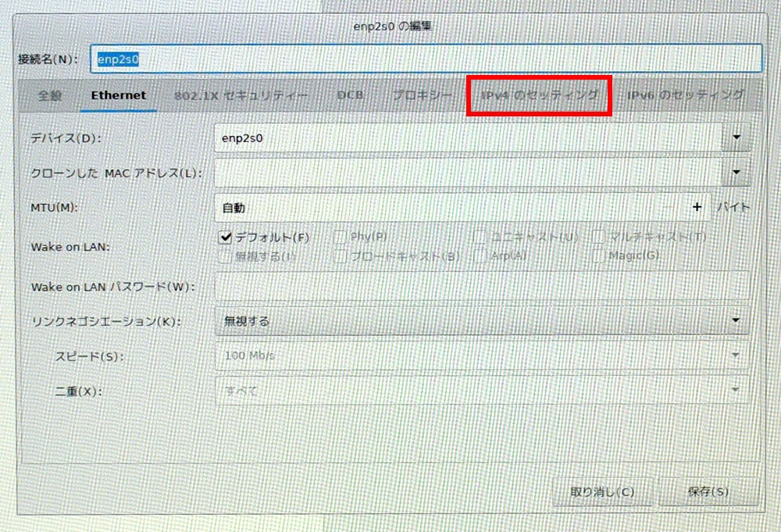Open the プロキシー tab
This screenshot has width=781, height=532.
pyautogui.click(x=423, y=95)
